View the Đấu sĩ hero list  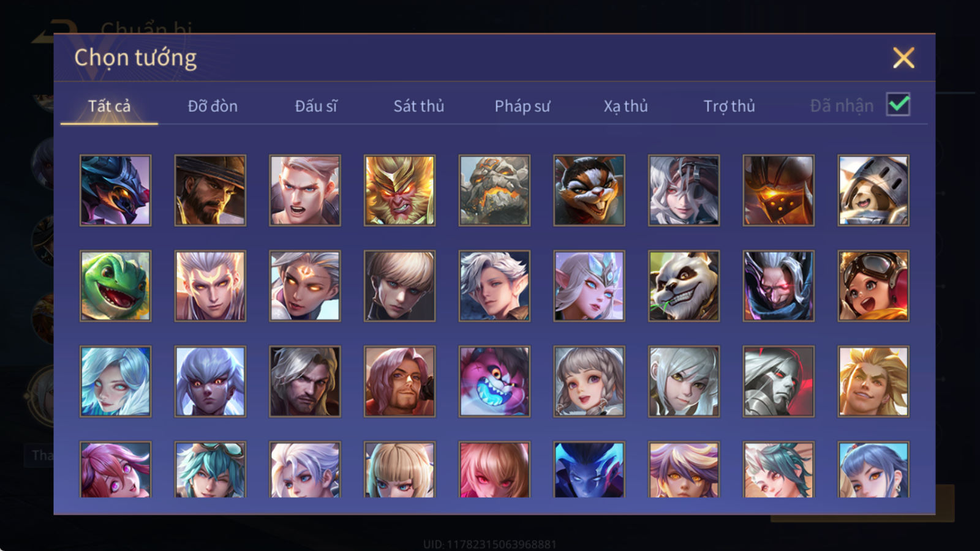tap(316, 106)
